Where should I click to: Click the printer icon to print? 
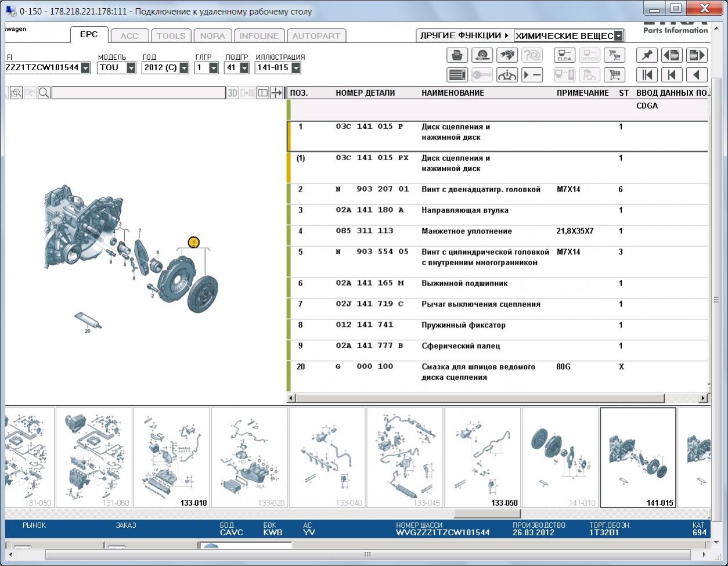pos(457,55)
